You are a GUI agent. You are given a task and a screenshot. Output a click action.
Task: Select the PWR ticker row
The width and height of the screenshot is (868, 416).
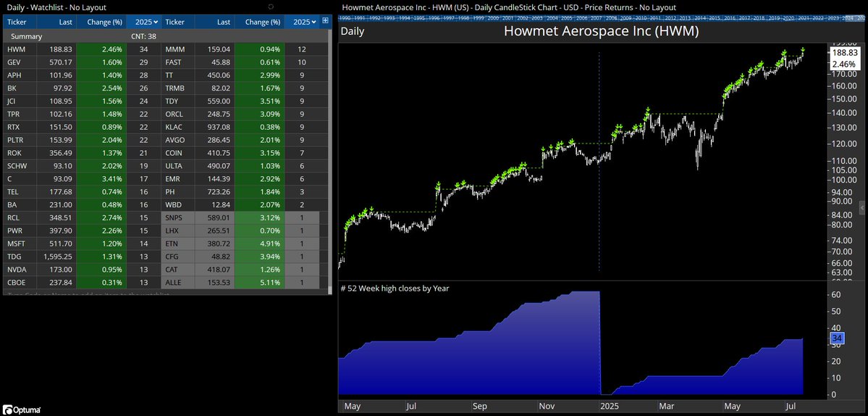(81, 230)
